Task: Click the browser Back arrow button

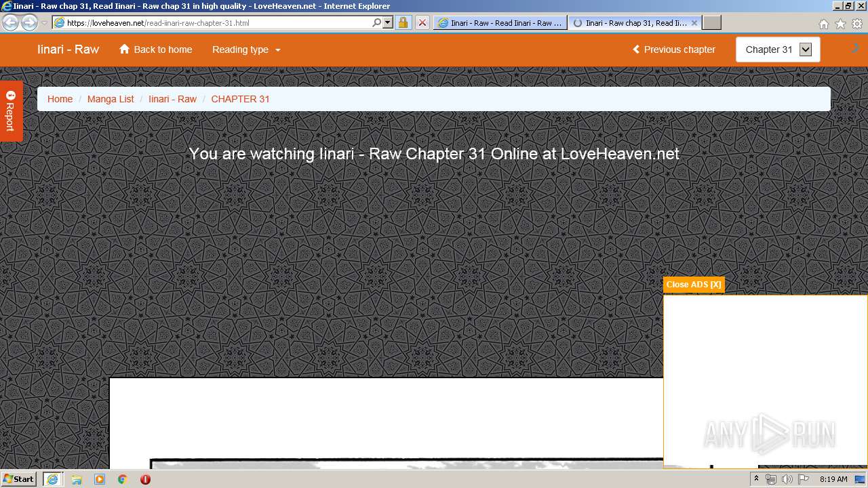Action: pyautogui.click(x=11, y=22)
